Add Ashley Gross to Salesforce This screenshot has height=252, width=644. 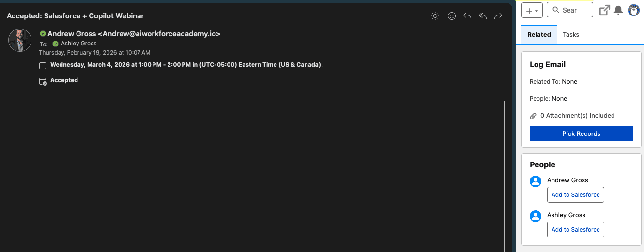click(x=576, y=229)
